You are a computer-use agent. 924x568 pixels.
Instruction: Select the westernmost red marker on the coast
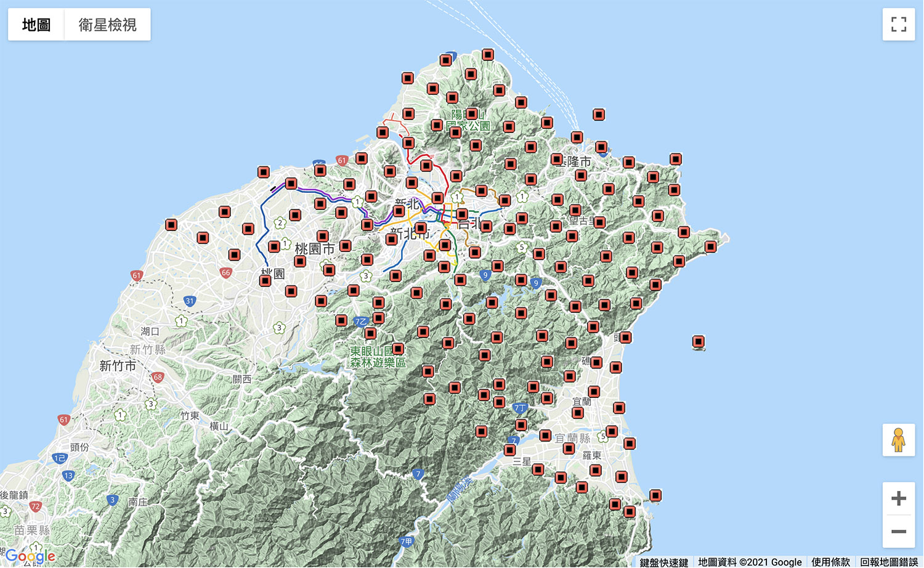click(x=171, y=225)
